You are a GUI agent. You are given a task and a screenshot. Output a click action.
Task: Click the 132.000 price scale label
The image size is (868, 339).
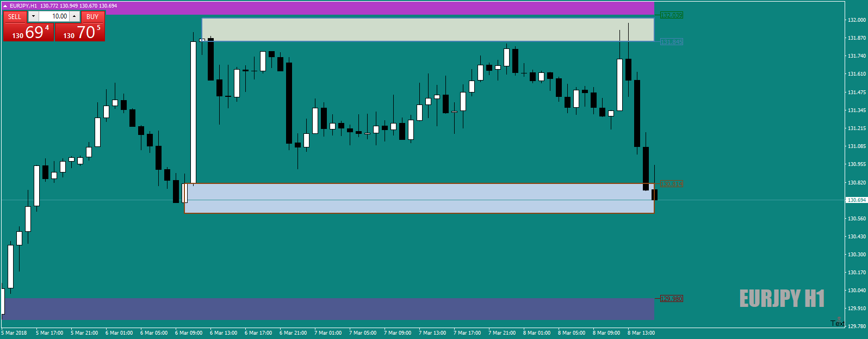coord(857,20)
